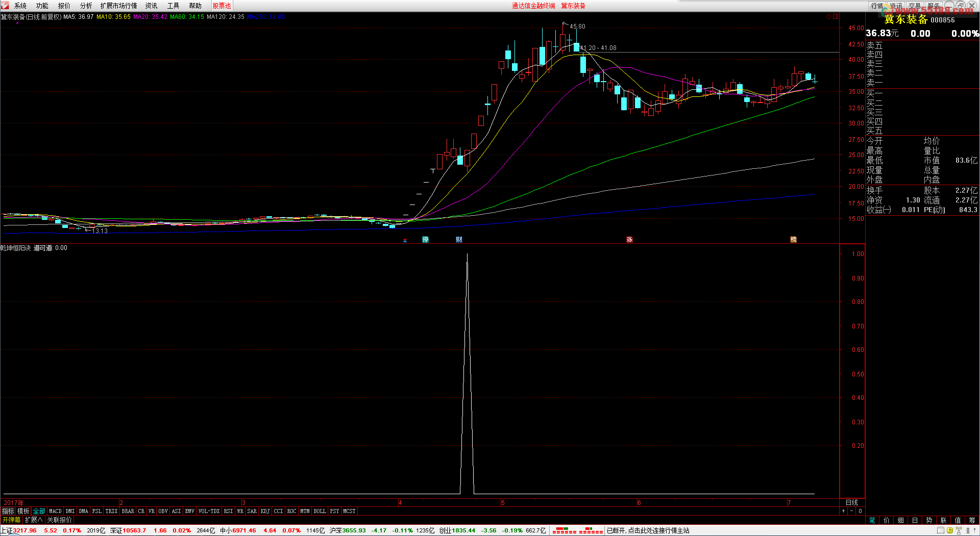Click the 股票池 button
The height and width of the screenshot is (536, 980).
222,6
